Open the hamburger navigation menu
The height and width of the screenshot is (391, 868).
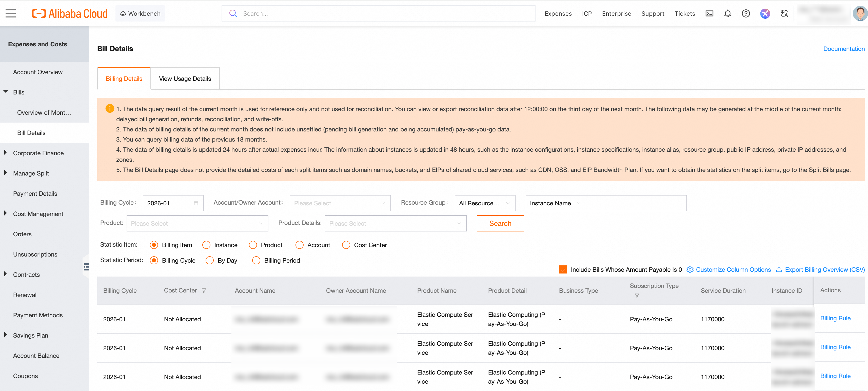pyautogui.click(x=10, y=13)
